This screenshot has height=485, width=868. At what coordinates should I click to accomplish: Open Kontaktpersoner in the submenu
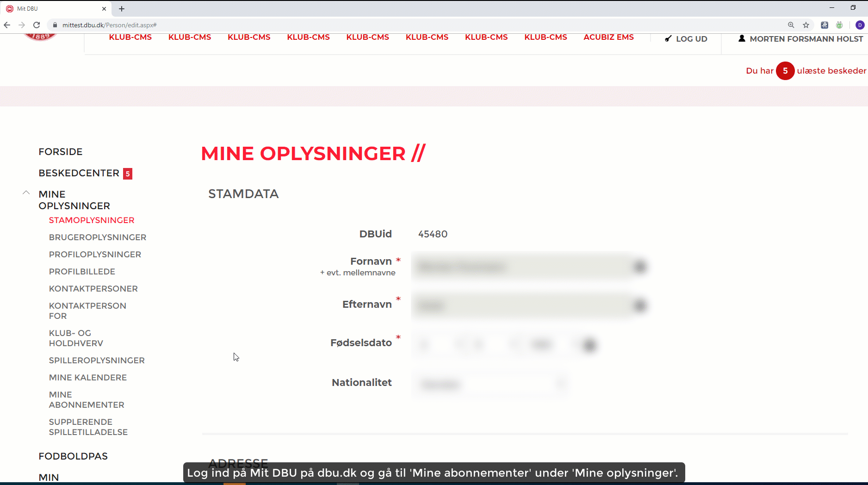click(x=93, y=289)
